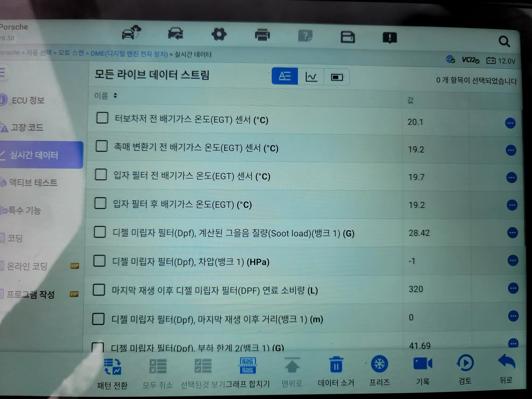Image resolution: width=532 pixels, height=399 pixels.
Task: Check Soot load 그을음 질량 checkbox
Action: tap(100, 232)
